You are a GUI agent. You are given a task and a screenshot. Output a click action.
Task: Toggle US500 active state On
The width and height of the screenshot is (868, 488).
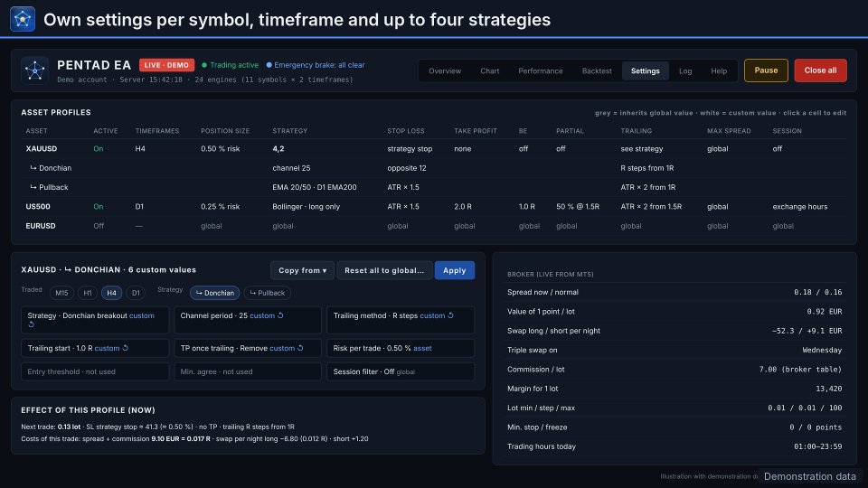[x=99, y=206]
